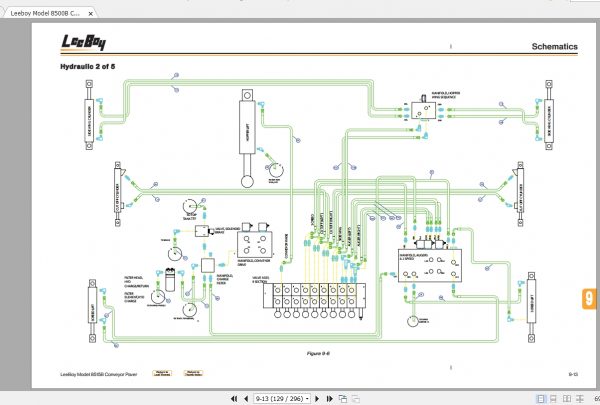Click the 'Hydraulic 2 of 5' heading
The width and height of the screenshot is (600, 405).
click(x=88, y=67)
